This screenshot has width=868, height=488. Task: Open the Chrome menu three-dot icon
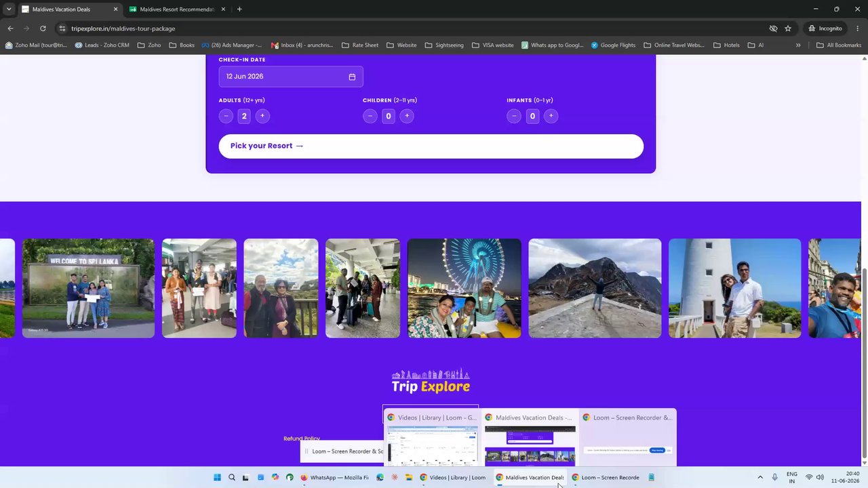858,28
